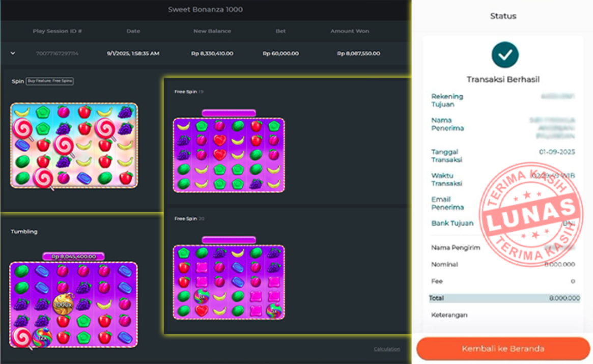Click the Fee label

tap(437, 281)
